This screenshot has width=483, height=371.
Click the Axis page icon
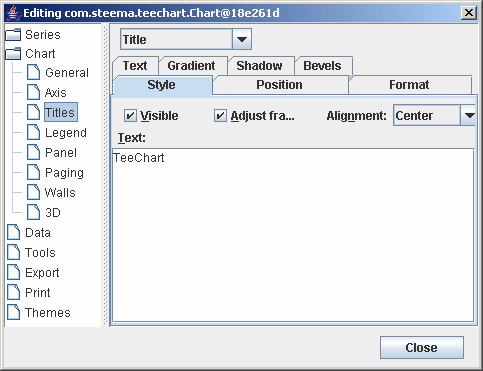pos(33,92)
